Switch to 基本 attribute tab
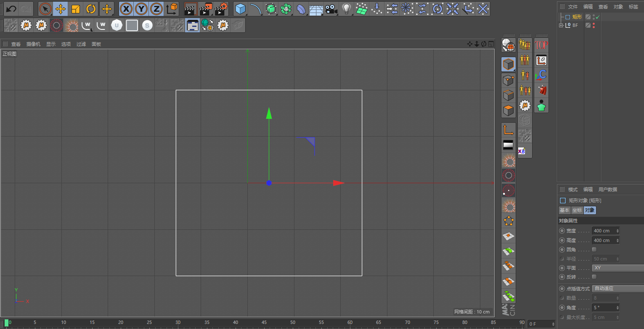644x329 pixels. (564, 211)
